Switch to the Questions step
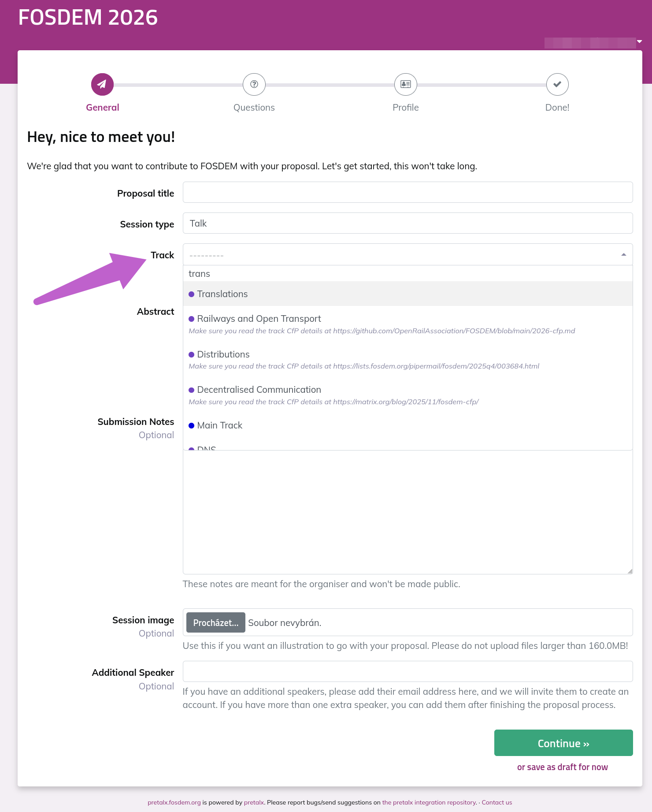Screen dimensions: 652x812 click(x=254, y=107)
